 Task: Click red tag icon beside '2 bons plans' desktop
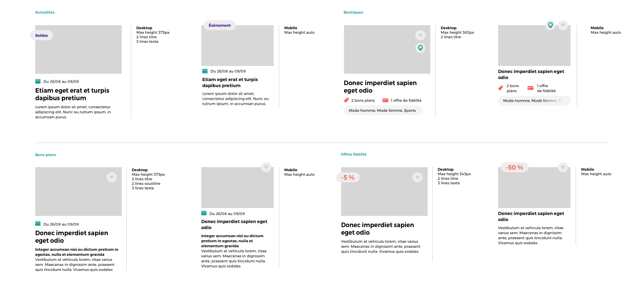(x=347, y=100)
